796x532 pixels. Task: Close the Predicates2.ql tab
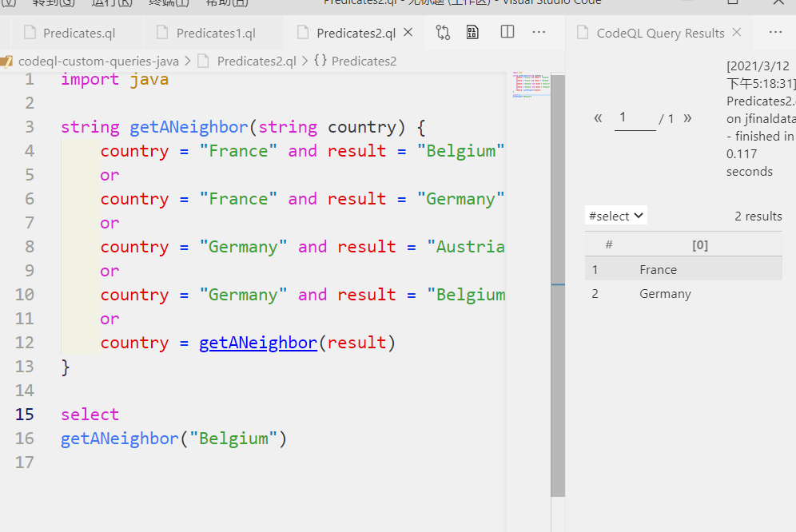click(408, 33)
